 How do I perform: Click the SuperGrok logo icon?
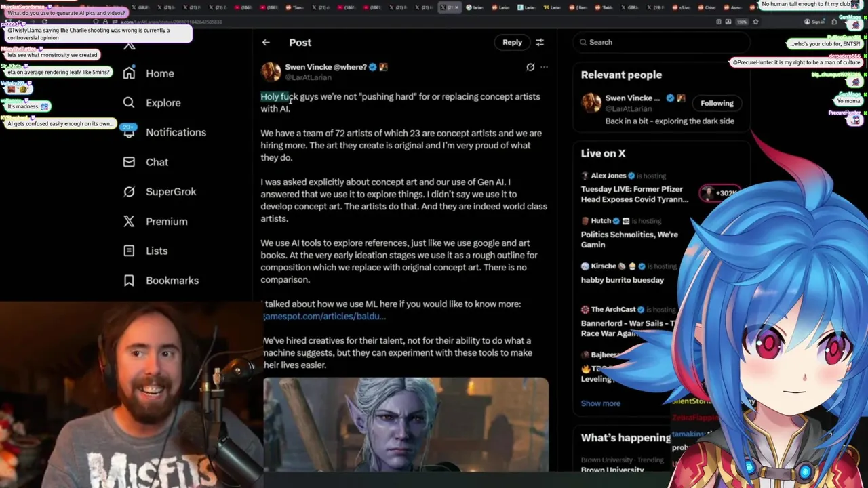tap(129, 192)
